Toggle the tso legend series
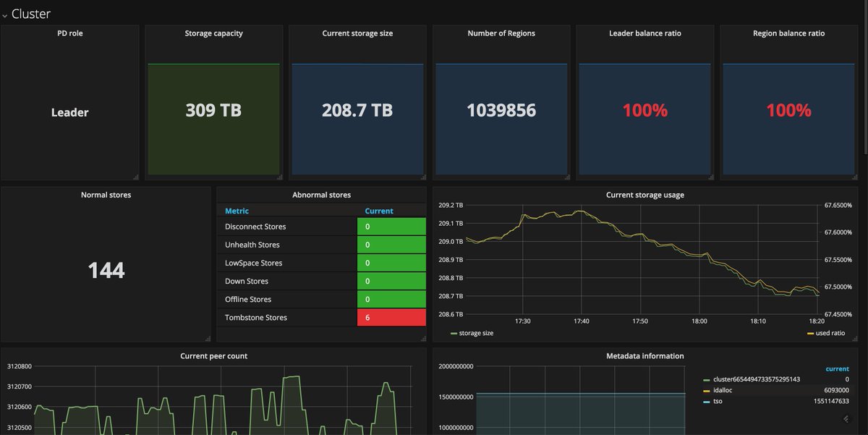868x435 pixels. point(718,401)
